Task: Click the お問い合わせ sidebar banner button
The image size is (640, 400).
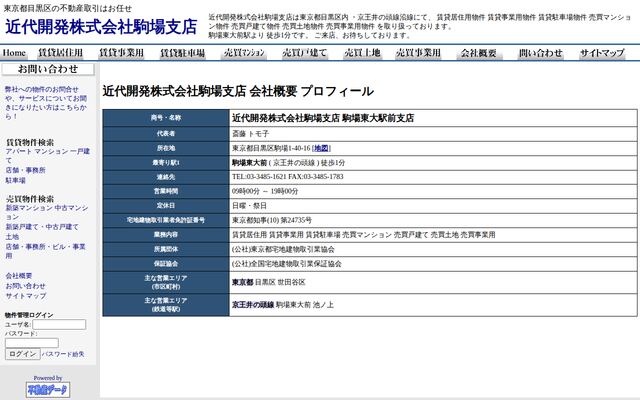Action: (x=48, y=69)
